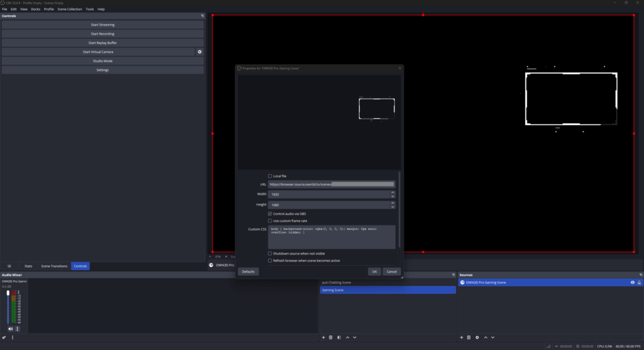The image size is (644, 350).
Task: Remove selected source with trash icon
Action: click(469, 337)
